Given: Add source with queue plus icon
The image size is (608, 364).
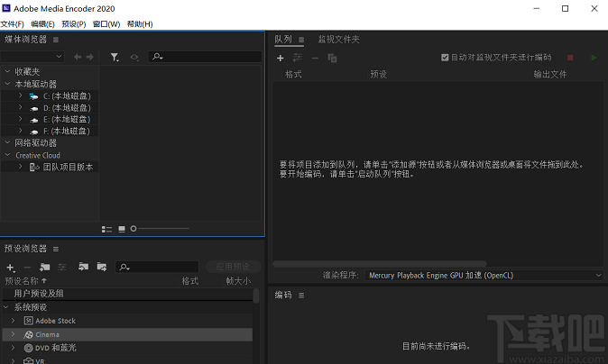Looking at the screenshot, I should pyautogui.click(x=281, y=59).
